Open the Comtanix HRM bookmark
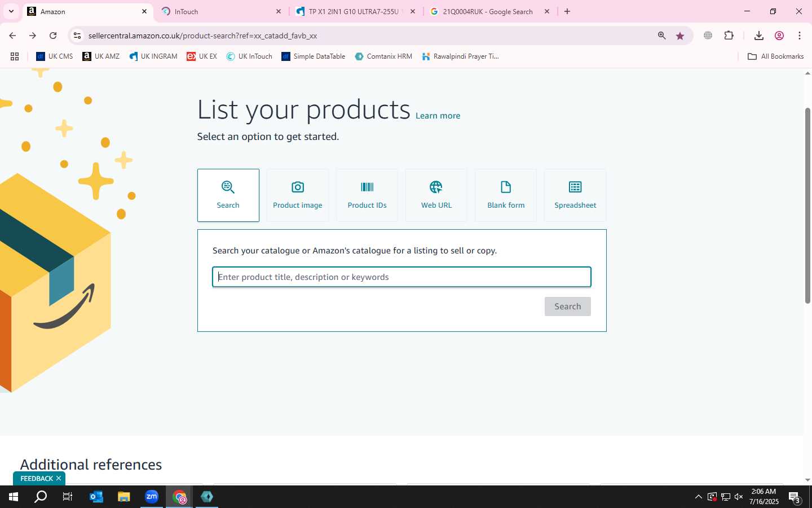Image resolution: width=812 pixels, height=508 pixels. (x=383, y=56)
